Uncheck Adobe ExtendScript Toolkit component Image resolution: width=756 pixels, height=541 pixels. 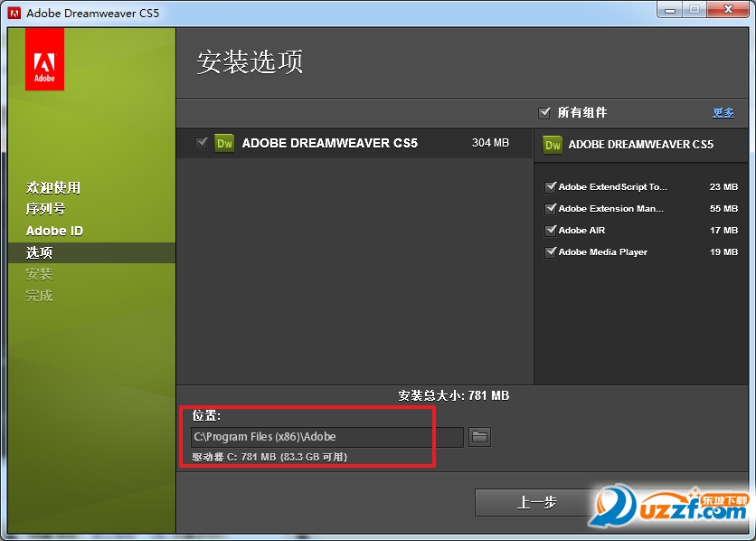[x=550, y=187]
